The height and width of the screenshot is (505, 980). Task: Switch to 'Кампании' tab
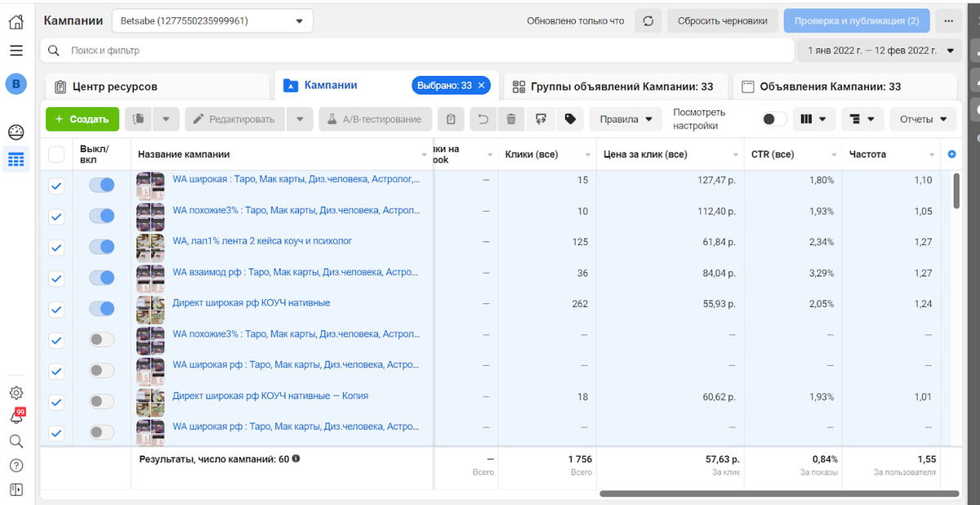[x=331, y=85]
